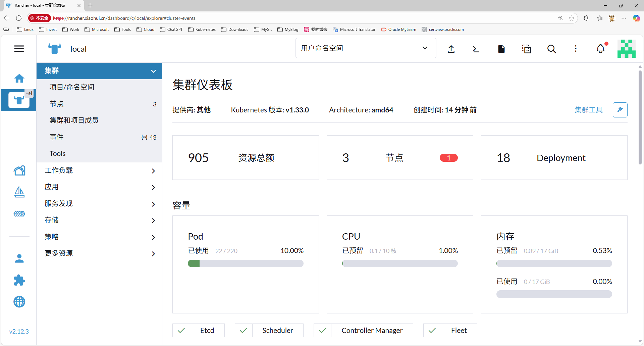Expand 存储 menu group
Screen dimensions: 644x346
(99, 220)
